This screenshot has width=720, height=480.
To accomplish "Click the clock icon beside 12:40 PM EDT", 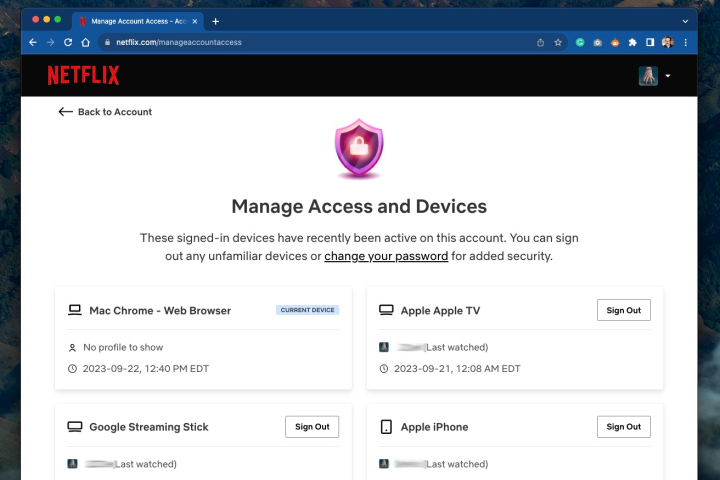I will click(x=72, y=368).
